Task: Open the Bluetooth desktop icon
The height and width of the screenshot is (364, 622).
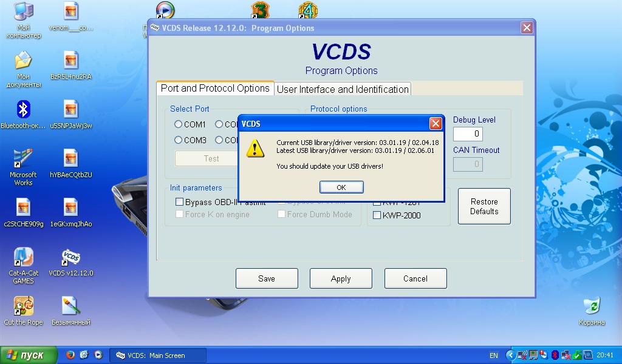Action: (23, 110)
